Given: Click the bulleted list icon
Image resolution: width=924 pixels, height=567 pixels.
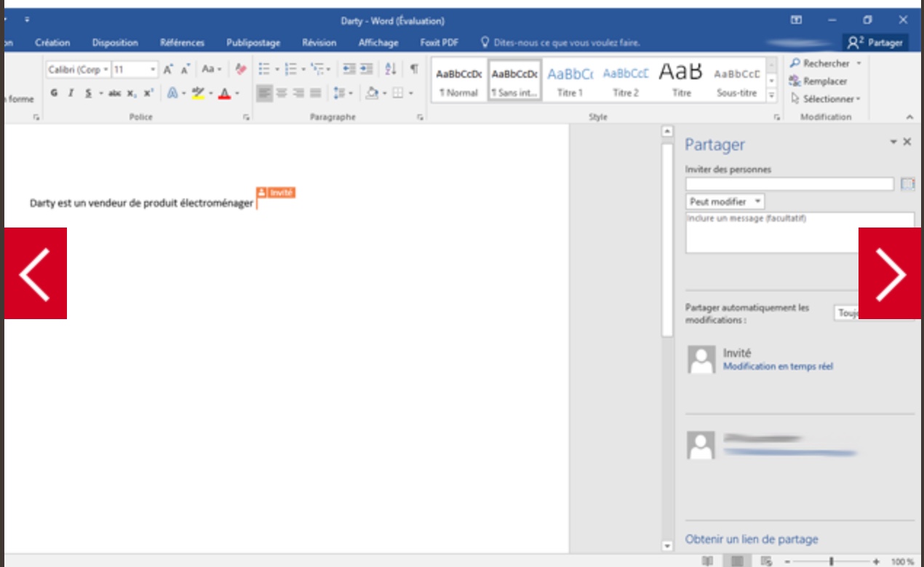Looking at the screenshot, I should point(264,69).
